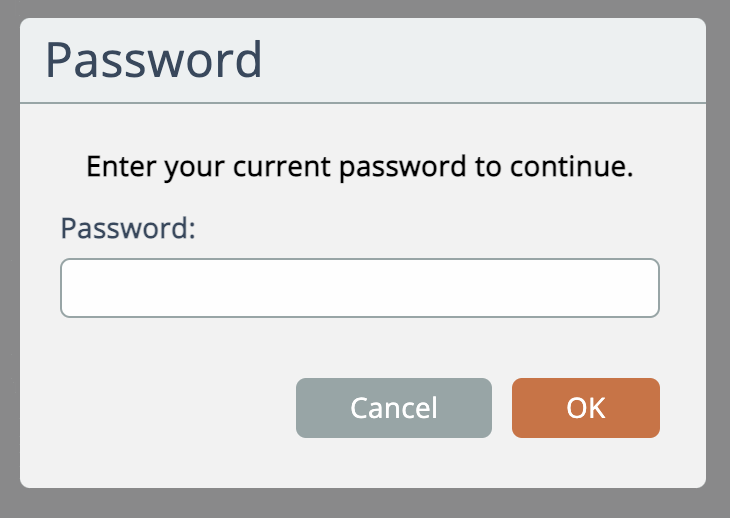
Task: Hit OK to continue
Action: [585, 408]
